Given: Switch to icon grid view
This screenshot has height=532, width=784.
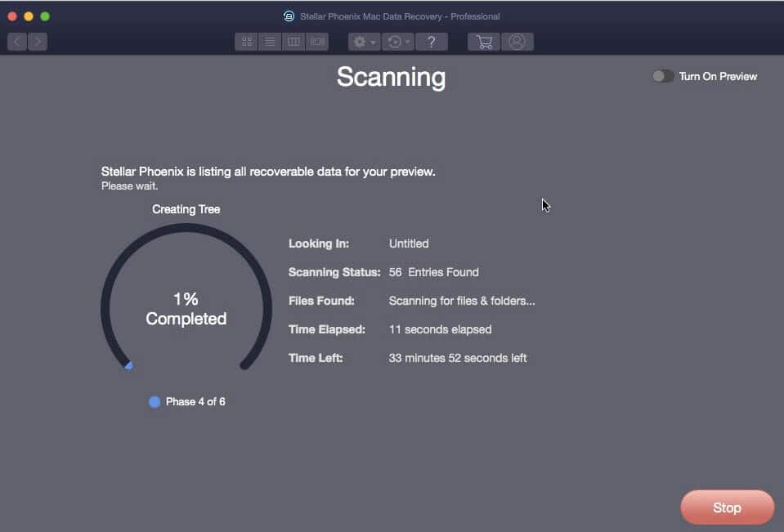Looking at the screenshot, I should [x=247, y=42].
